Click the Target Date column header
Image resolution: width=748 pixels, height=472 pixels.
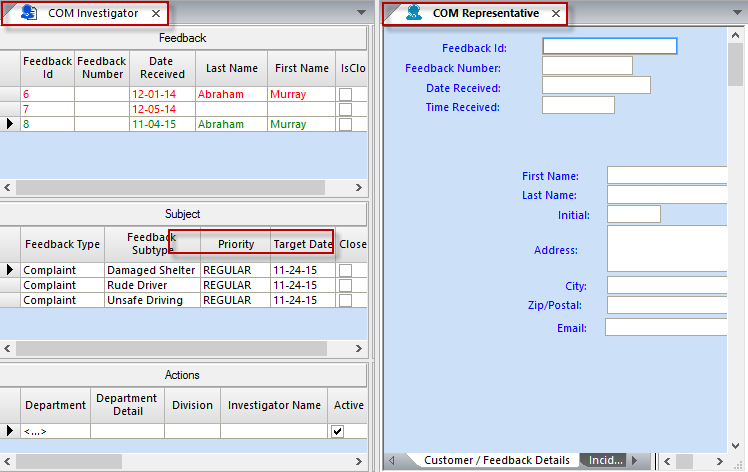[302, 244]
